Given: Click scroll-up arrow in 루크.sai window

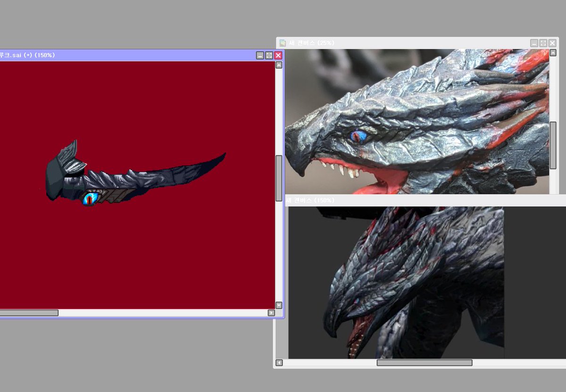Looking at the screenshot, I should pos(279,65).
